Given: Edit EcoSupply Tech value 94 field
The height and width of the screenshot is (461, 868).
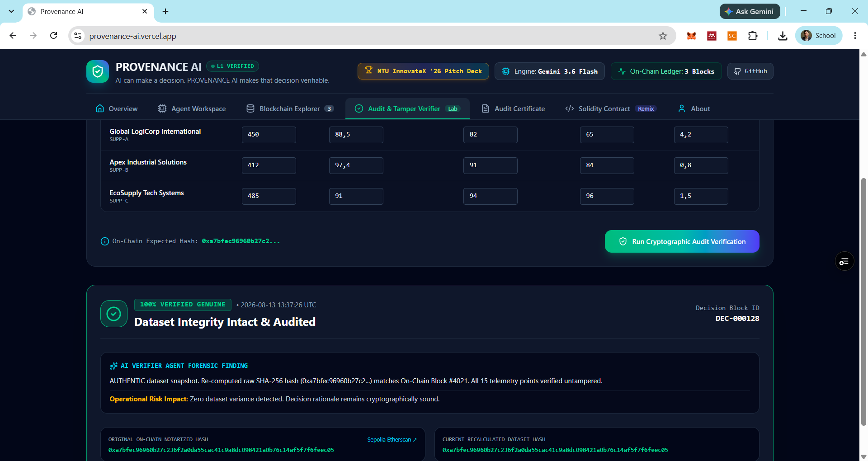Looking at the screenshot, I should 491,196.
